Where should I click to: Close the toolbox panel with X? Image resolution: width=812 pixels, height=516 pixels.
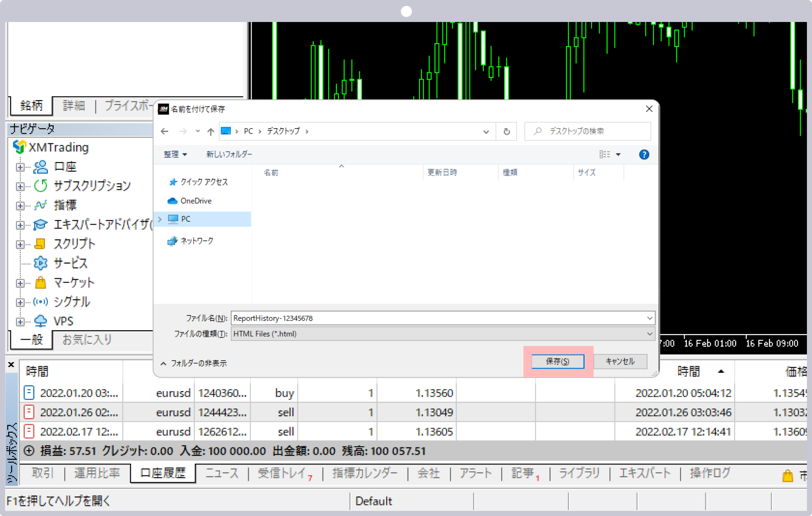tap(11, 365)
